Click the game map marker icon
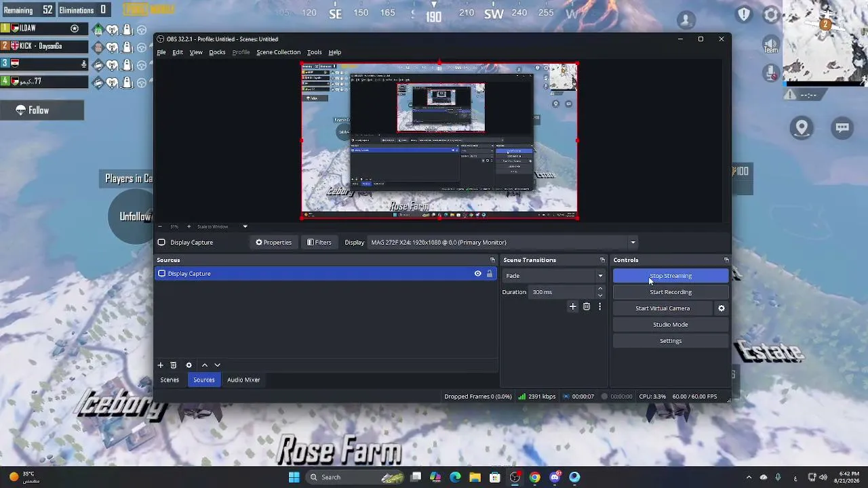The height and width of the screenshot is (488, 868). [802, 127]
